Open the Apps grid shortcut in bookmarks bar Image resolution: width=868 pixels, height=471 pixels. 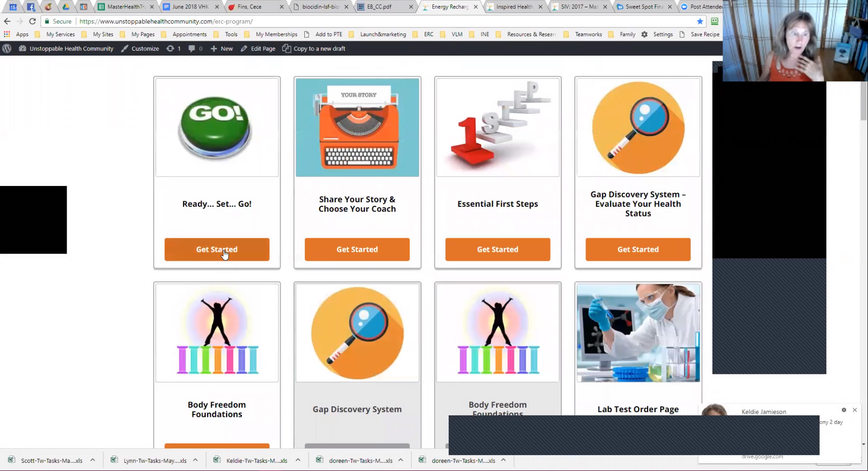point(16,34)
